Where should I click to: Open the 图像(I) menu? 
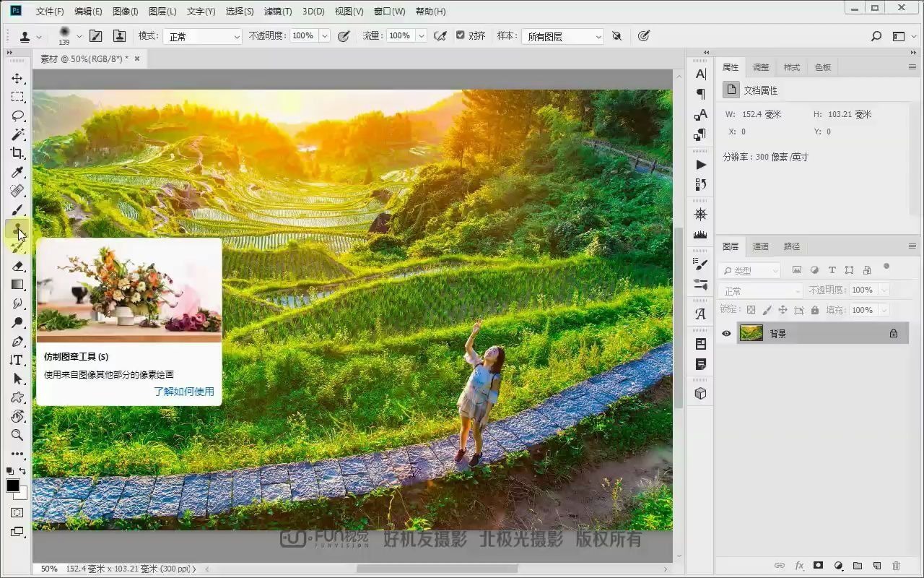[126, 12]
